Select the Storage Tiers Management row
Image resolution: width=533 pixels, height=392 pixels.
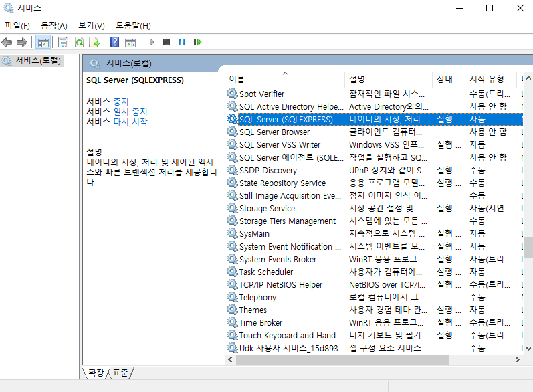click(x=375, y=221)
